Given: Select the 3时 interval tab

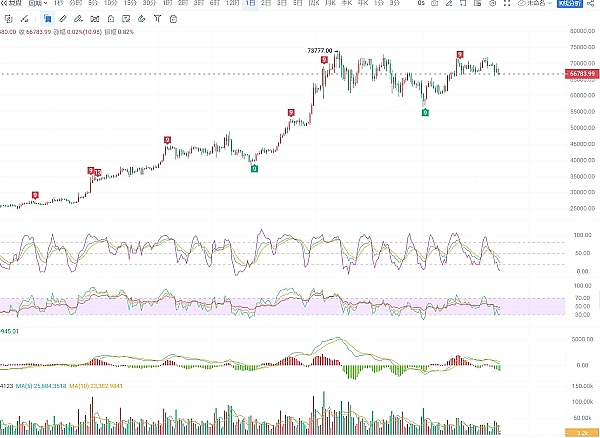Looking at the screenshot, I should point(199,3).
